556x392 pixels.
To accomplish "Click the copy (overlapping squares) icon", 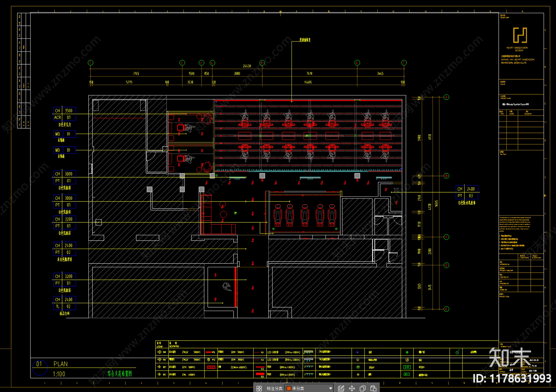I will [362, 388].
